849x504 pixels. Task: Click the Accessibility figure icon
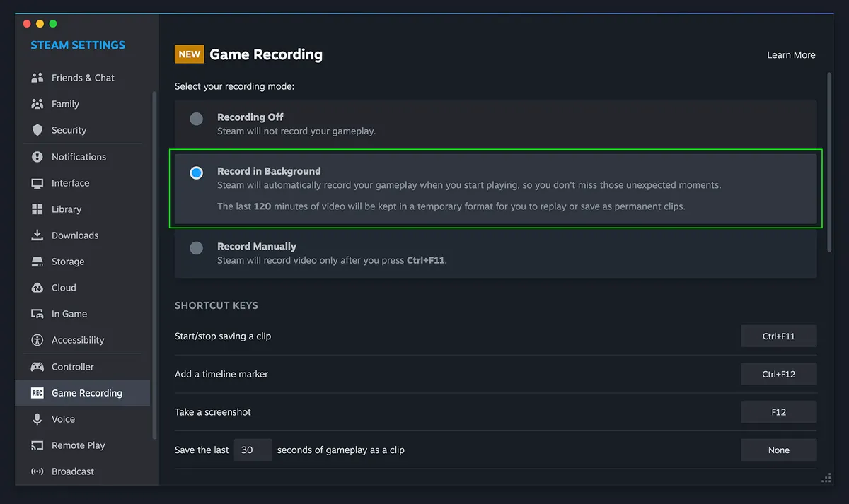tap(37, 340)
